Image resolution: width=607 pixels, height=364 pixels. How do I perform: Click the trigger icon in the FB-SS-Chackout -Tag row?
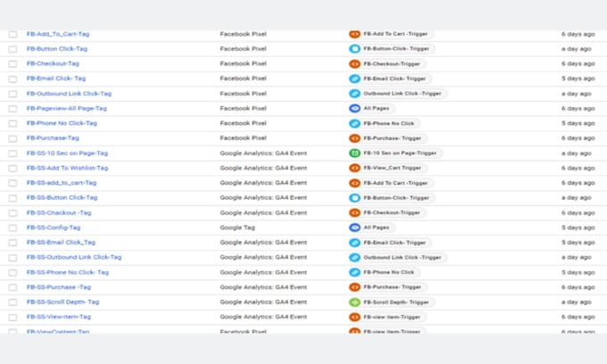click(x=354, y=212)
